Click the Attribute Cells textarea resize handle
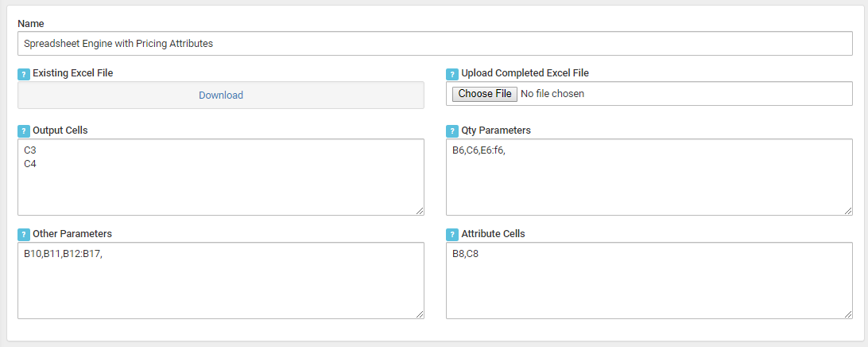The image size is (868, 347). (848, 314)
